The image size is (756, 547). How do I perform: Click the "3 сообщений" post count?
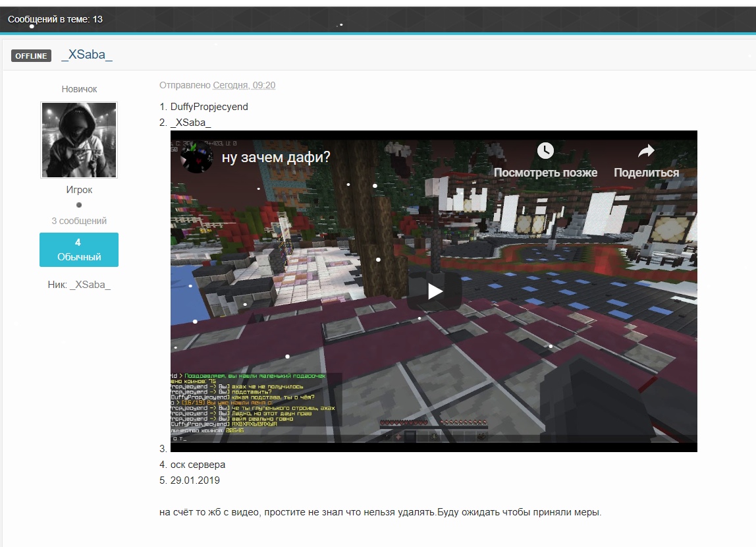pos(79,221)
